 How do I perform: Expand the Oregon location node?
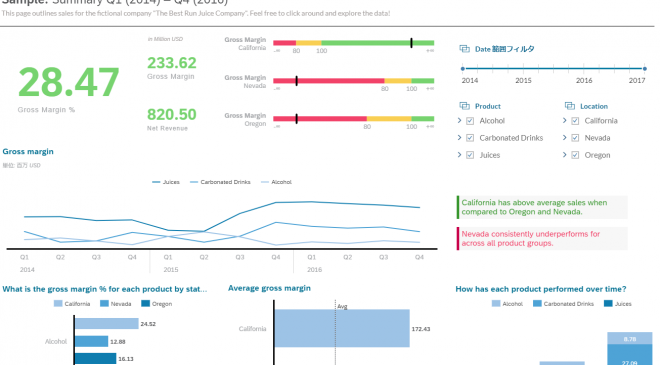[x=564, y=155]
